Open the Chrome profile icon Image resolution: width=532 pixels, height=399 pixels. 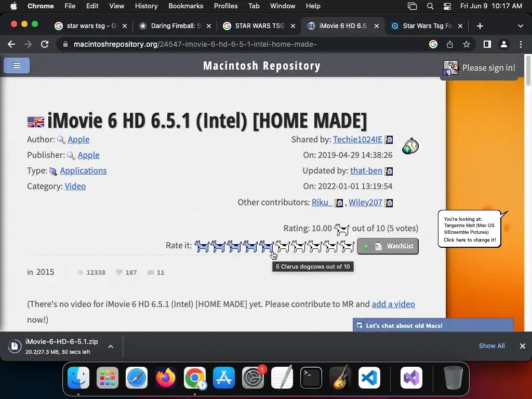coord(504,45)
